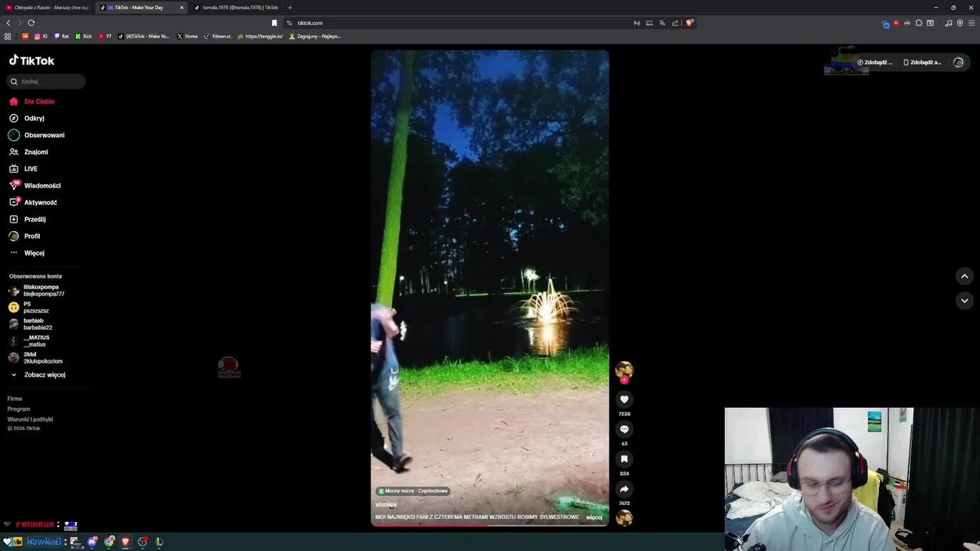Open Wiadomości in sidebar
980x551 pixels.
point(34,185)
